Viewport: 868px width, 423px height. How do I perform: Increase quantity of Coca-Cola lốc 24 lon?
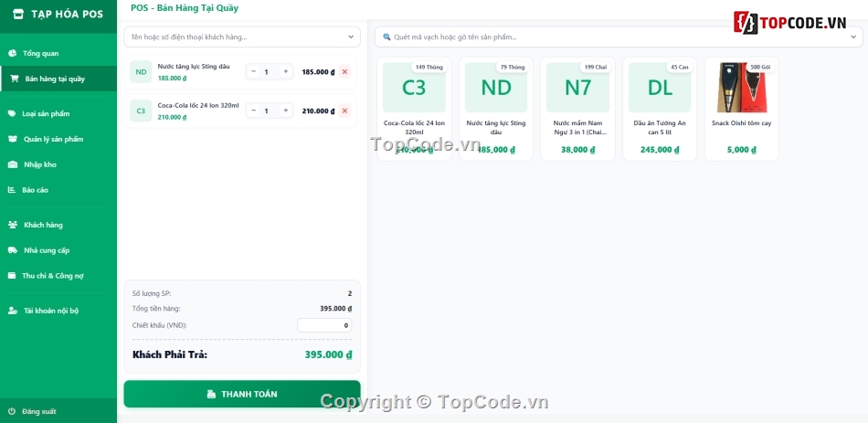coord(286,111)
